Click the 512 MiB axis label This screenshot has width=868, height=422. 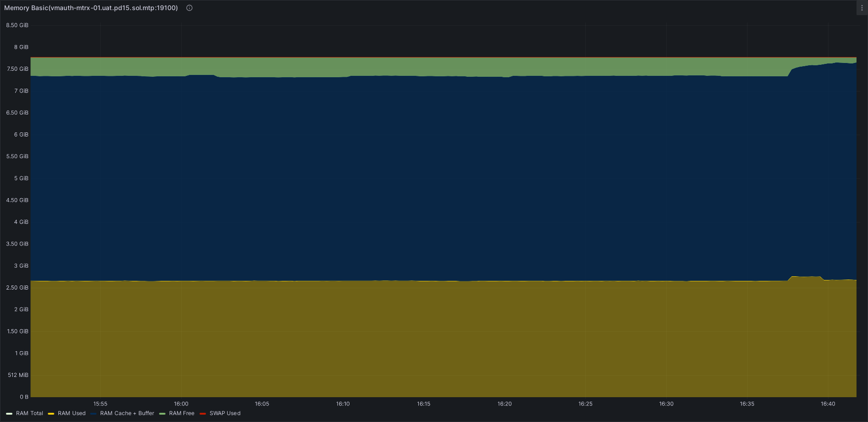click(x=18, y=375)
